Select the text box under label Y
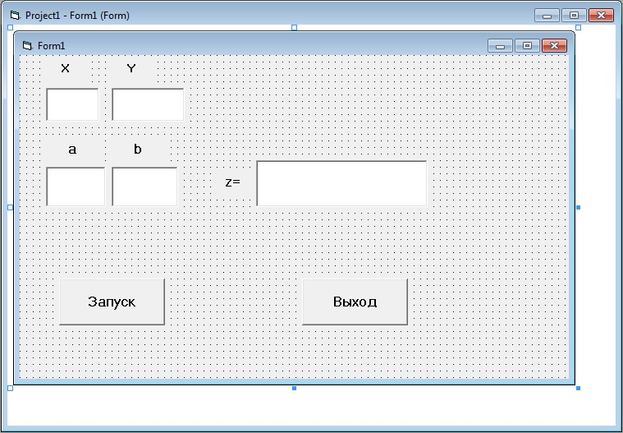623x433 pixels. tap(148, 104)
